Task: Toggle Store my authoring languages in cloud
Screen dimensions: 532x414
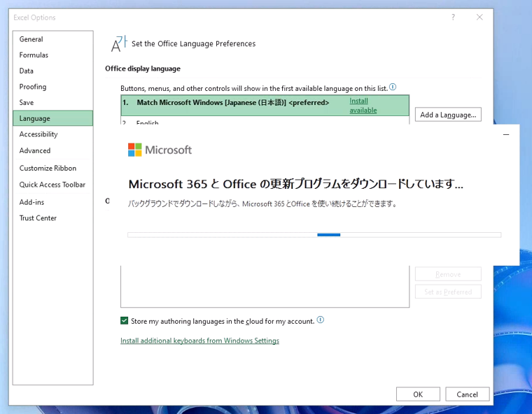Action: click(x=124, y=321)
